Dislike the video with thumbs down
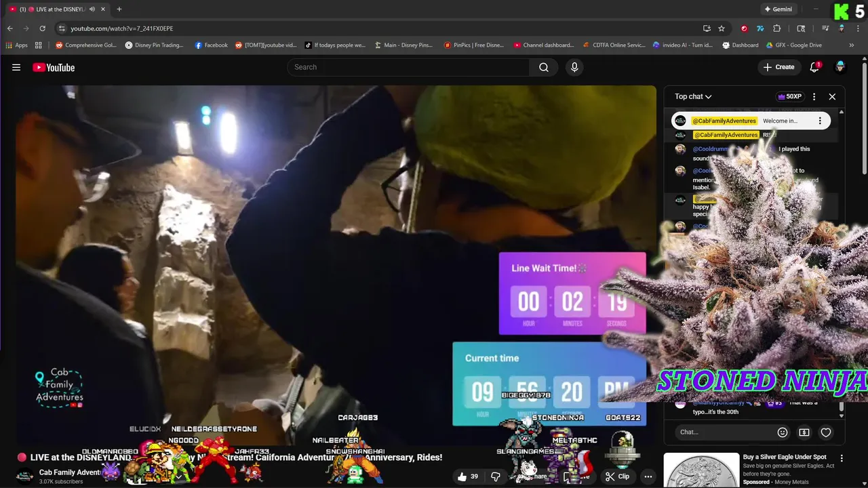Viewport: 868px width, 488px height. pos(496,476)
